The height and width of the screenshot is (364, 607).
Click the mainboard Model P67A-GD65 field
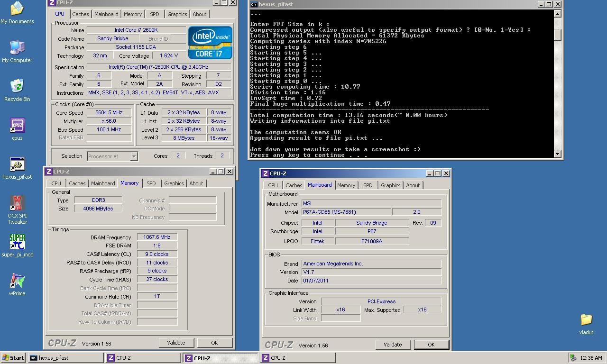click(x=346, y=212)
